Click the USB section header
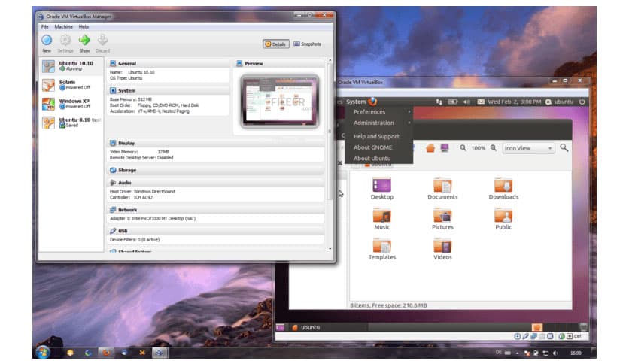This screenshot has height=364, width=629. coord(216,232)
